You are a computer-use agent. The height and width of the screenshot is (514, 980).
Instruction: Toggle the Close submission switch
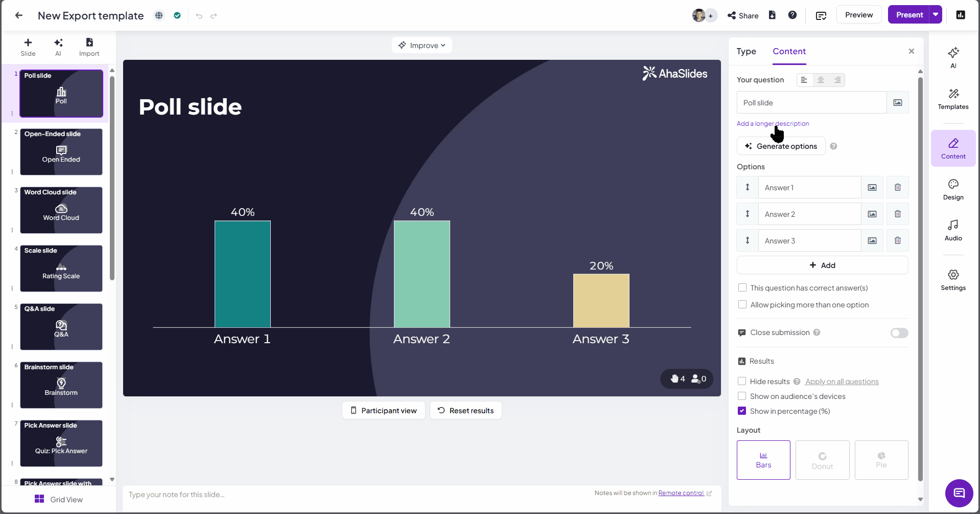click(899, 333)
